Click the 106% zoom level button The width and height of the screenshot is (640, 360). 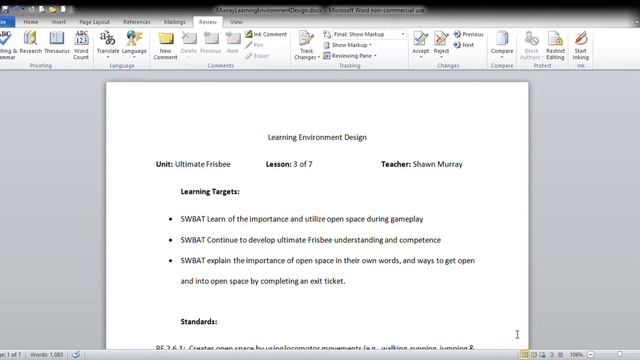[x=576, y=355]
